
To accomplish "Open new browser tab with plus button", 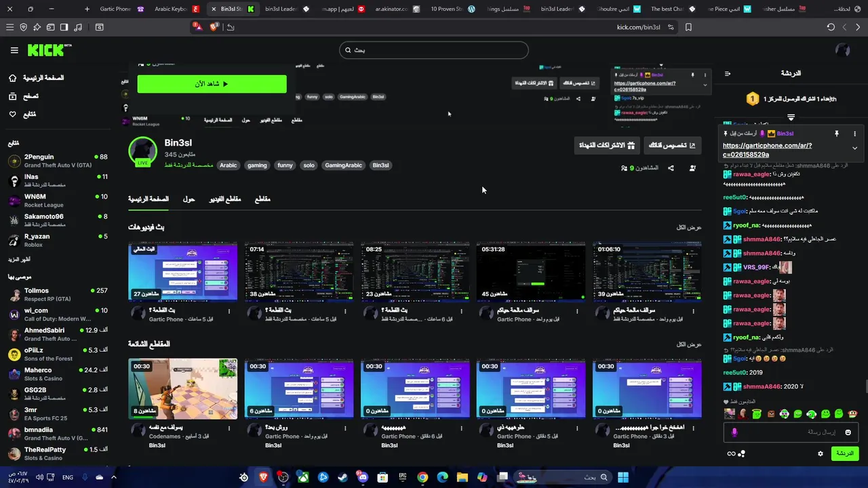I will [87, 9].
